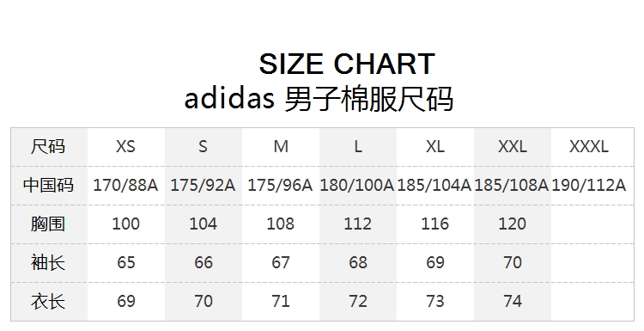Image resolution: width=644 pixels, height=331 pixels.
Task: Select the 180/100A China size cell
Action: pyautogui.click(x=357, y=185)
